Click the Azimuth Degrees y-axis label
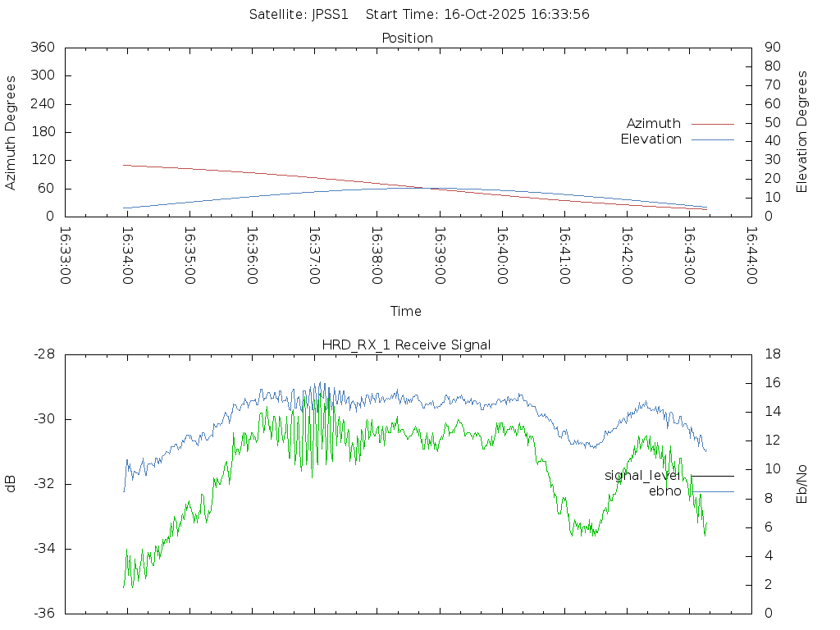Screen dimensions: 840x630 (11, 132)
